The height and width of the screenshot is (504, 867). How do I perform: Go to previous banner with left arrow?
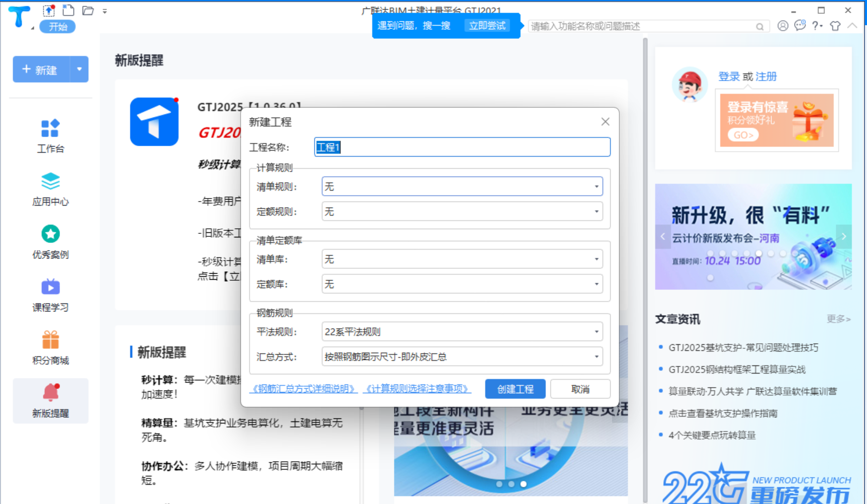663,236
